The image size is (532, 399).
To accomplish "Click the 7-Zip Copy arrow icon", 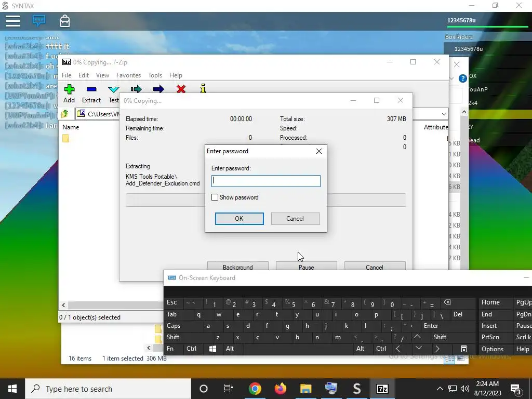I will pyautogui.click(x=136, y=89).
